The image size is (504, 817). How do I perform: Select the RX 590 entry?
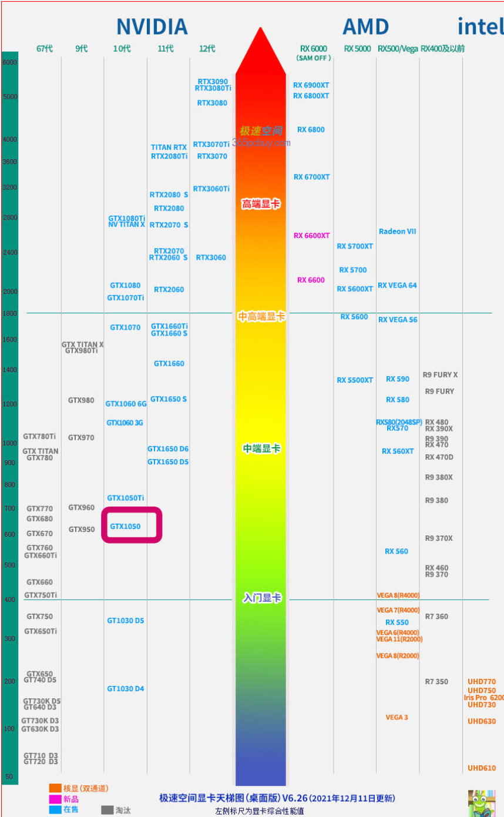(398, 379)
